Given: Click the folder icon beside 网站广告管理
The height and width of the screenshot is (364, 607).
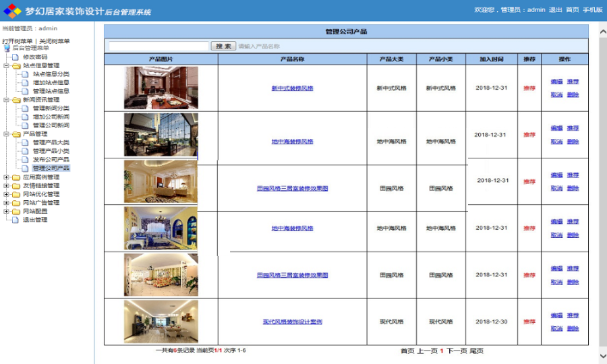Looking at the screenshot, I should click(16, 203).
